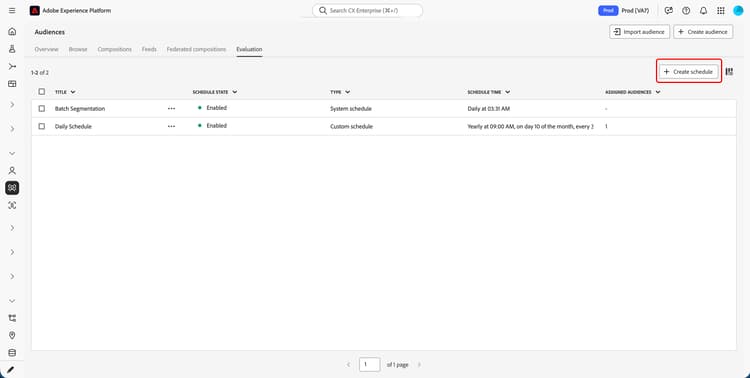
Task: Check the Daily Schedule row checkbox
Action: point(42,126)
